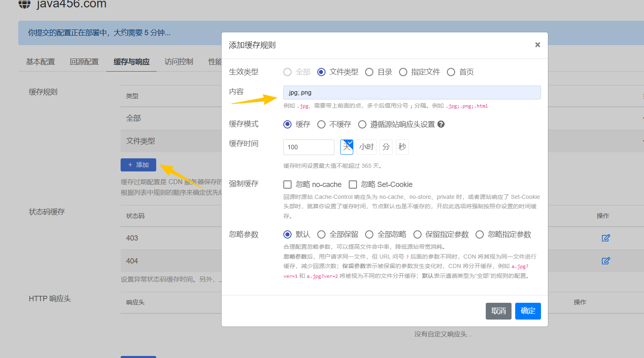Click the 内容 file extension input field
644x358 pixels.
412,92
